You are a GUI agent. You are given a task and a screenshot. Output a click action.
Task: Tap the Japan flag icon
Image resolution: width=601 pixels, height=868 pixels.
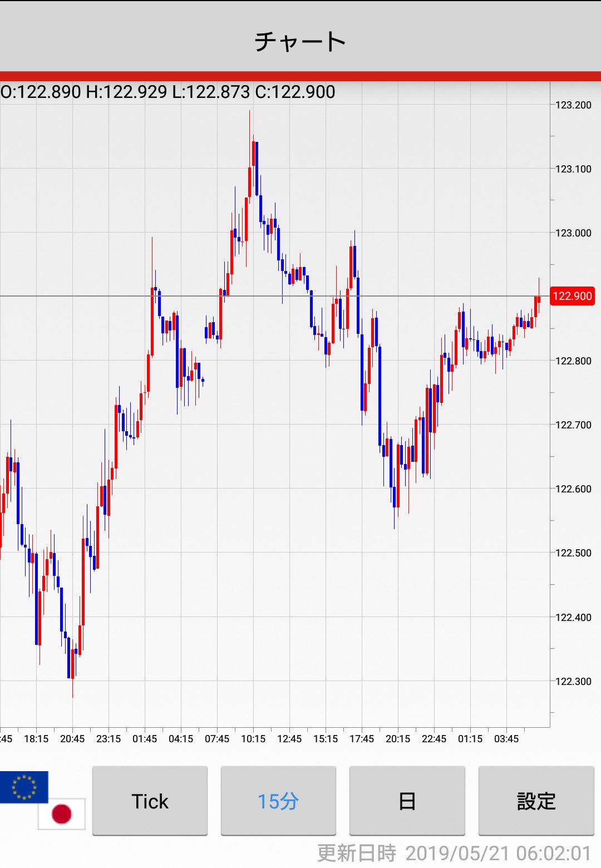[x=62, y=814]
